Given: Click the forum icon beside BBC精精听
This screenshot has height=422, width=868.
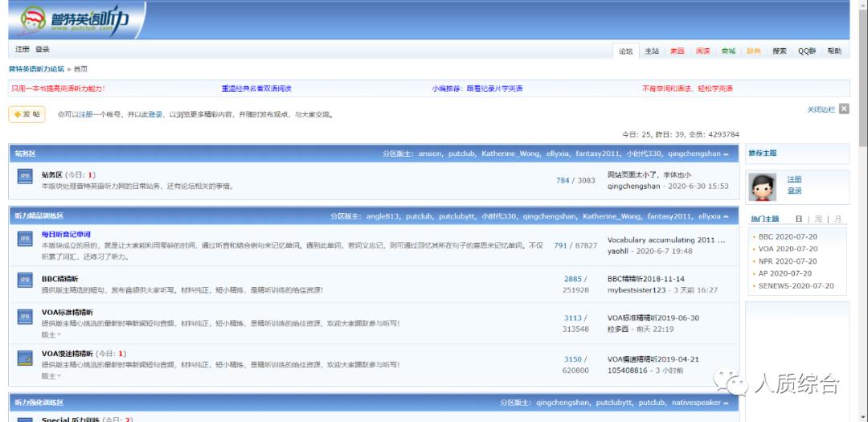Looking at the screenshot, I should point(25,280).
